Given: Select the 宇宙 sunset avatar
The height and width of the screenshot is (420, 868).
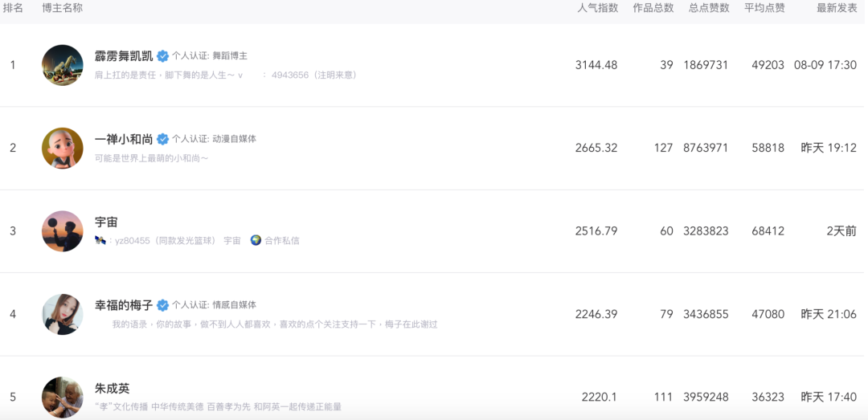Looking at the screenshot, I should (x=63, y=231).
